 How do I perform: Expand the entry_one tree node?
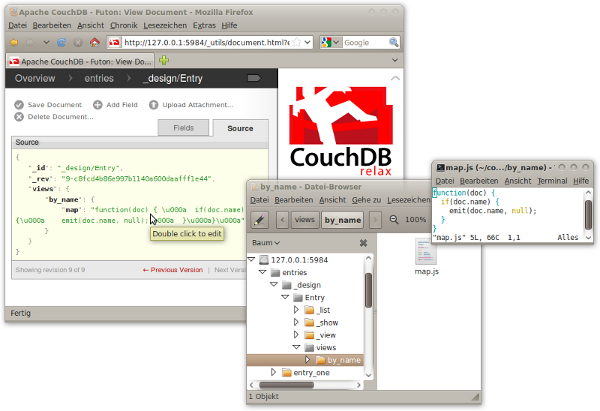273,372
